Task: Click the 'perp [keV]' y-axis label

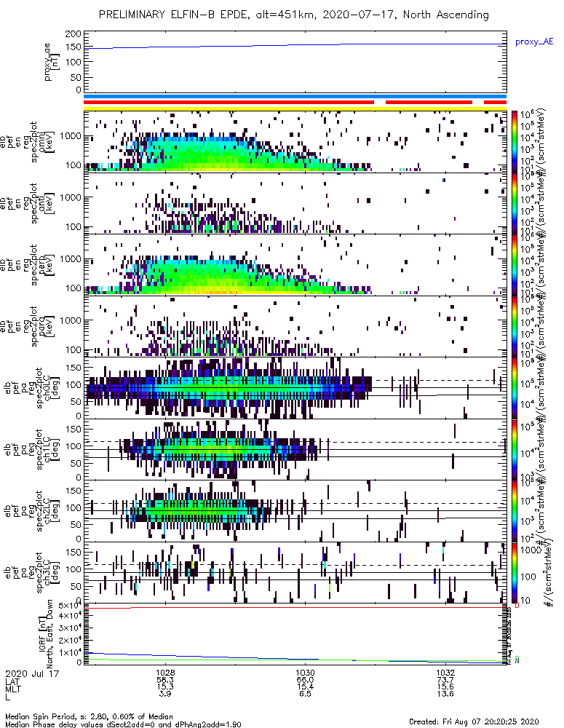Action: coord(47,265)
